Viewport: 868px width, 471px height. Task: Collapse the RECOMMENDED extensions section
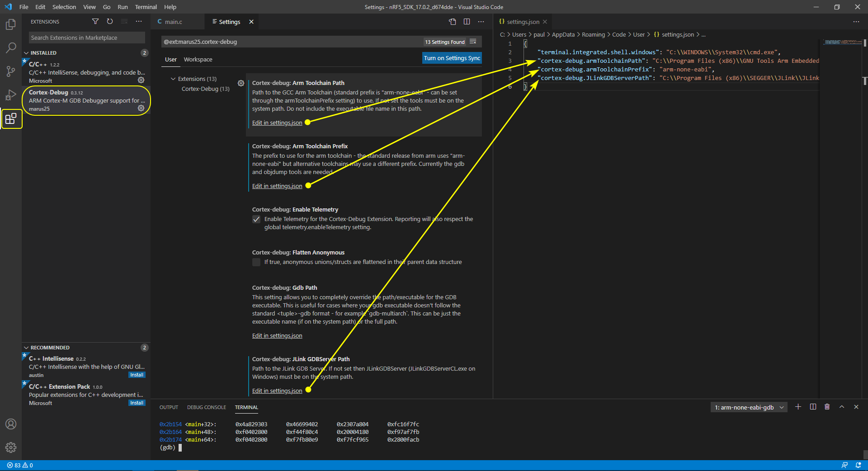[x=26, y=348]
